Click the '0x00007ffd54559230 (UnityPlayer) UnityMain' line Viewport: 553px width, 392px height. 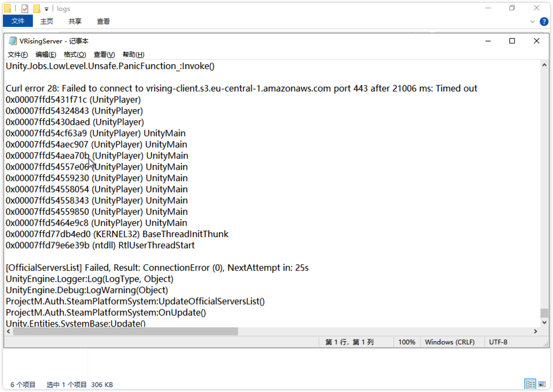(97, 178)
